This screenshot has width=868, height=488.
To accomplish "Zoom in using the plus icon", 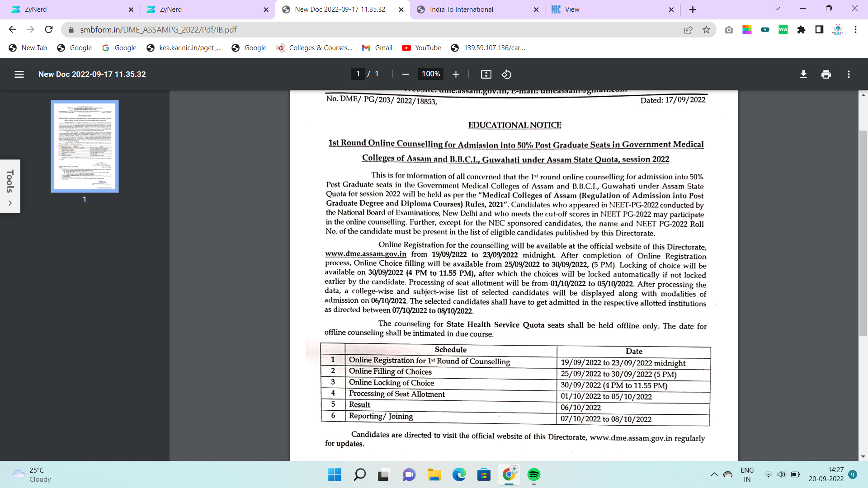I will 456,74.
